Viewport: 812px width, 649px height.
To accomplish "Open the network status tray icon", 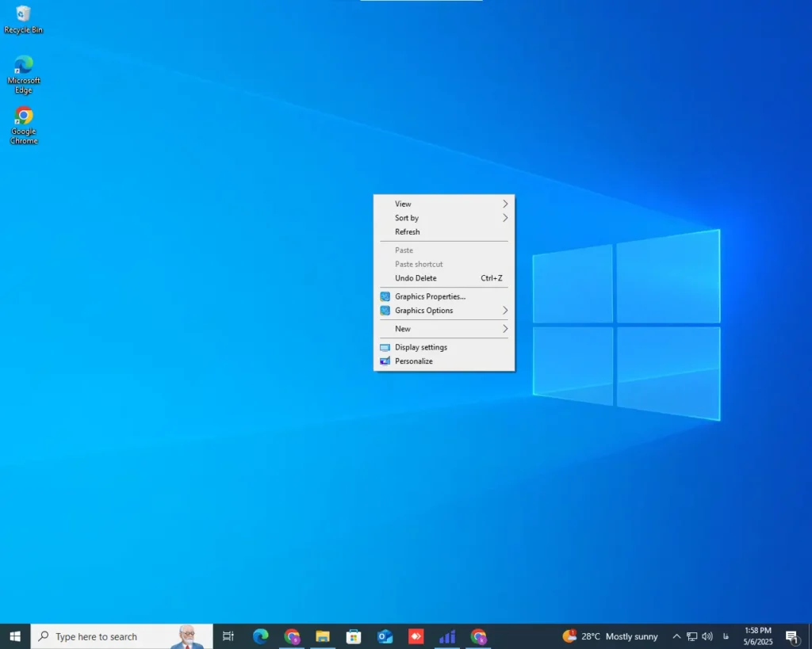I will (691, 636).
